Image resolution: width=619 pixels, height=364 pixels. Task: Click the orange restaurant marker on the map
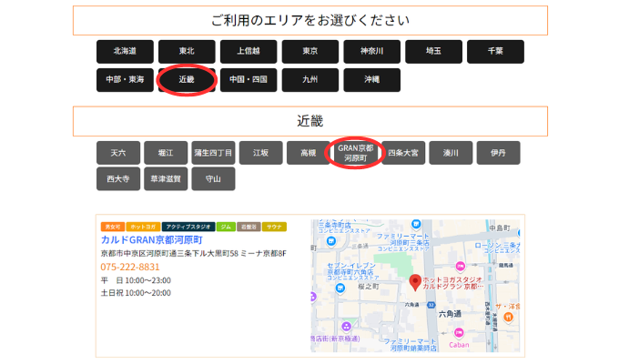pyautogui.click(x=509, y=317)
